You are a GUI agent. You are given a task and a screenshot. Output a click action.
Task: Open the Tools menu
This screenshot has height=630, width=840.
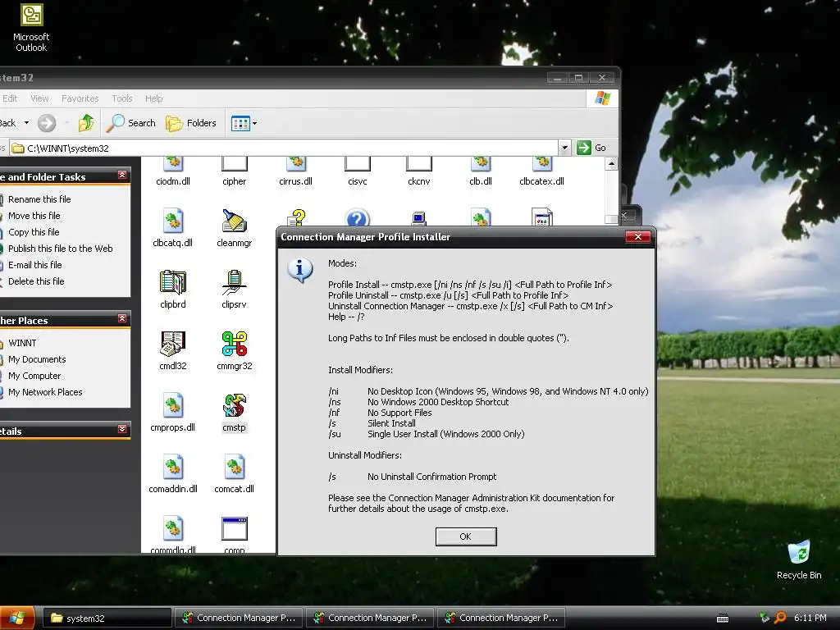coord(121,98)
